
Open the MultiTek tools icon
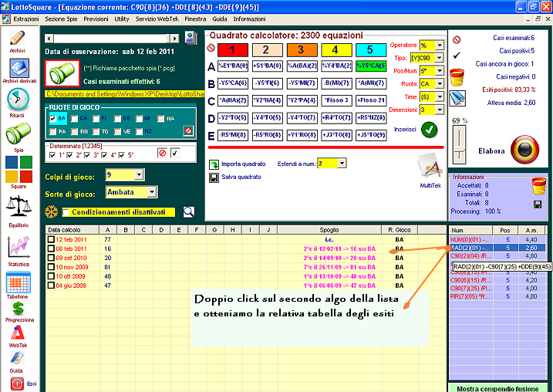tap(430, 167)
